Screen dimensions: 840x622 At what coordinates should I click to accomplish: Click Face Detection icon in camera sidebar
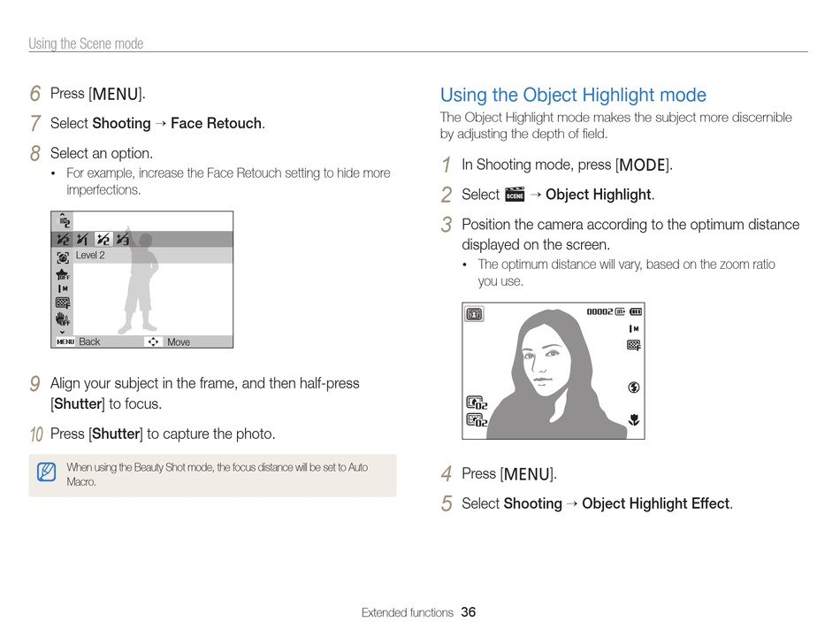coord(63,258)
